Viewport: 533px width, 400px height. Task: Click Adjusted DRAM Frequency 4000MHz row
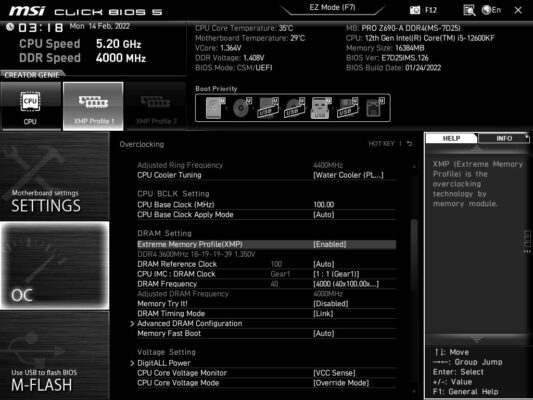point(266,294)
